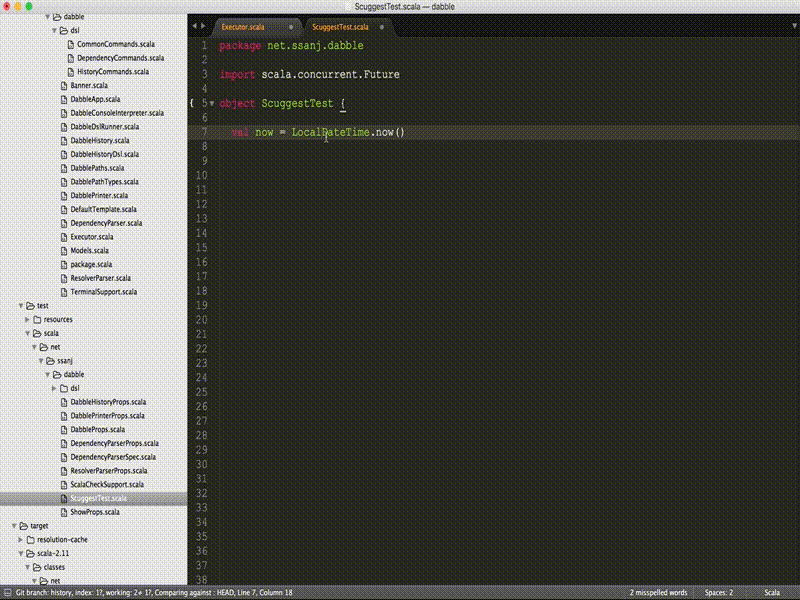Collapse the ssanj folder
The height and width of the screenshot is (600, 800).
pos(41,361)
